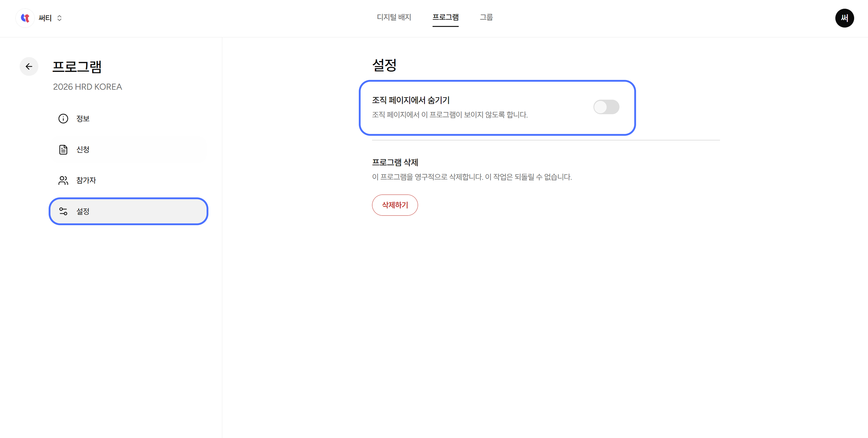Screen dimensions: 868x438
Task: Click the 프로그램 삭제 section title
Action: (x=395, y=162)
